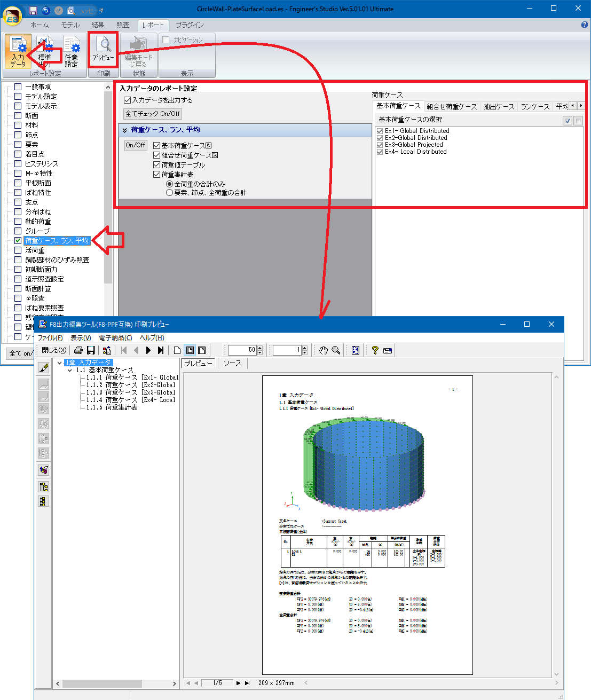The image size is (591, 700).
Task: Toggle 組合せ荷重ケース図 checkbox
Action: click(157, 155)
